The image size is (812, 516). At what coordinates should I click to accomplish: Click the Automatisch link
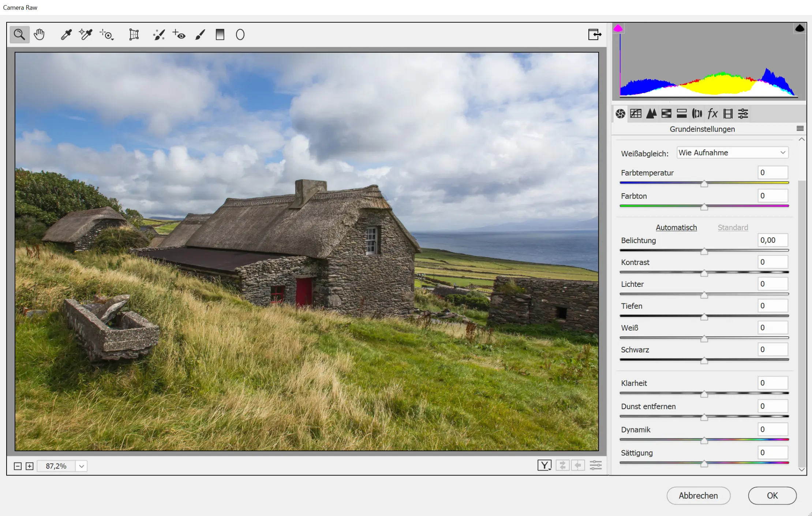pos(676,227)
